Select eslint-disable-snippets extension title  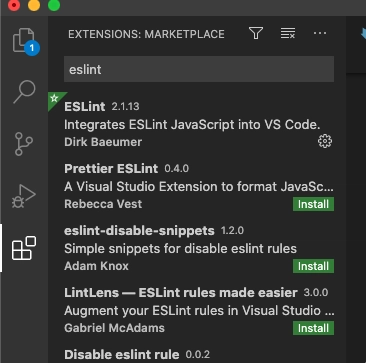click(x=139, y=231)
